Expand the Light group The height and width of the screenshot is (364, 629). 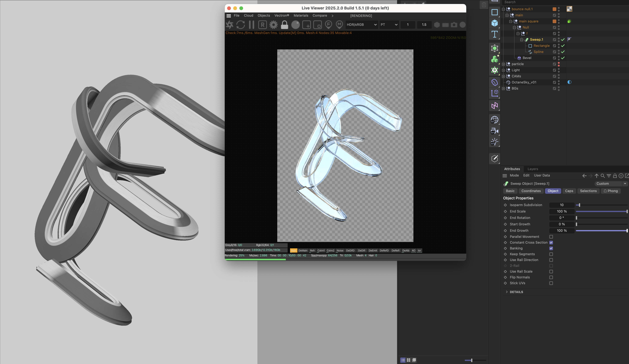point(504,70)
